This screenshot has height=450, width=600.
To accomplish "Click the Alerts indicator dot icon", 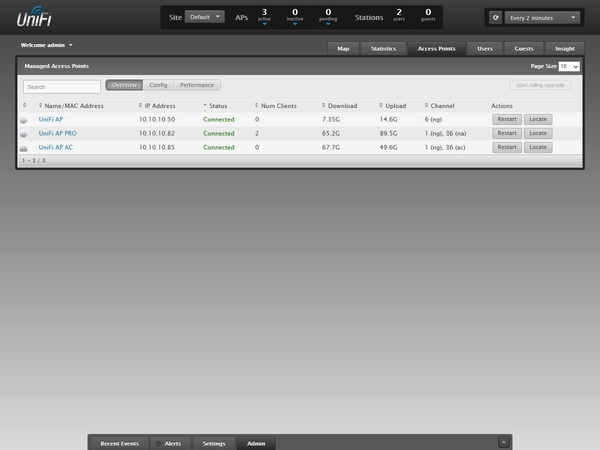I will click(x=158, y=443).
